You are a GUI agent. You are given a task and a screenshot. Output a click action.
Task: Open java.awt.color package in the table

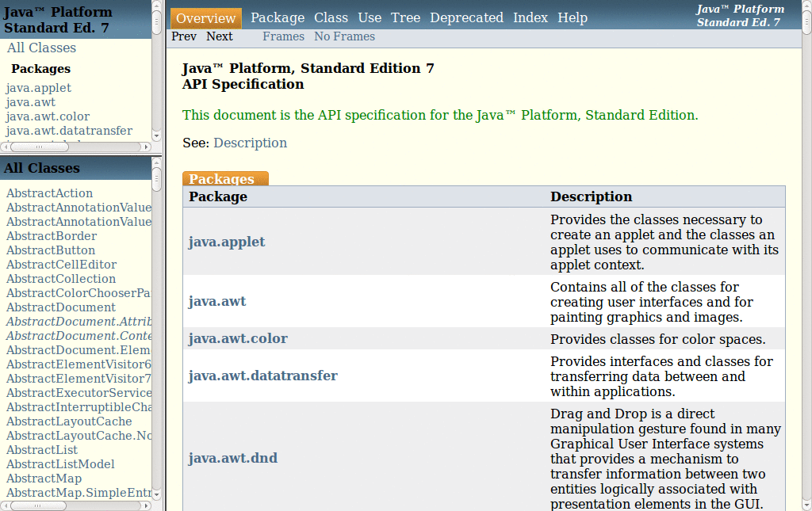pos(238,339)
